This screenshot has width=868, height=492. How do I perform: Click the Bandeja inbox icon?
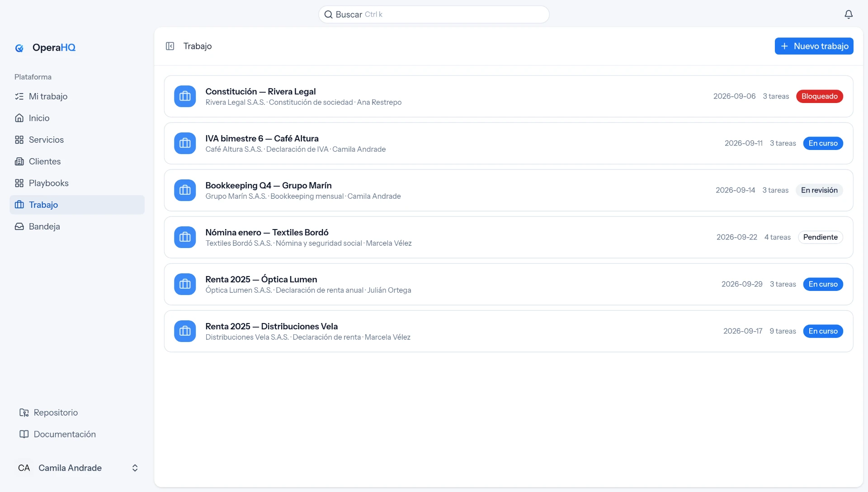point(19,226)
